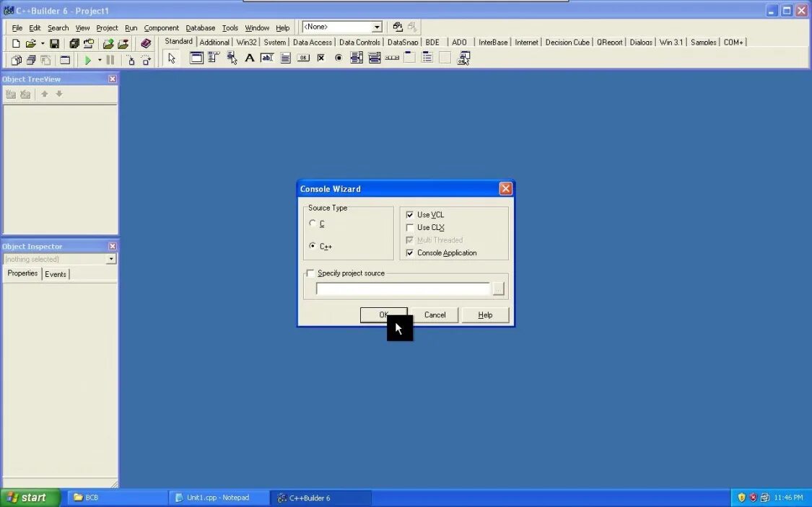Expand the Open file history arrow
Viewport: 812px width, 507px height.
pos(43,43)
